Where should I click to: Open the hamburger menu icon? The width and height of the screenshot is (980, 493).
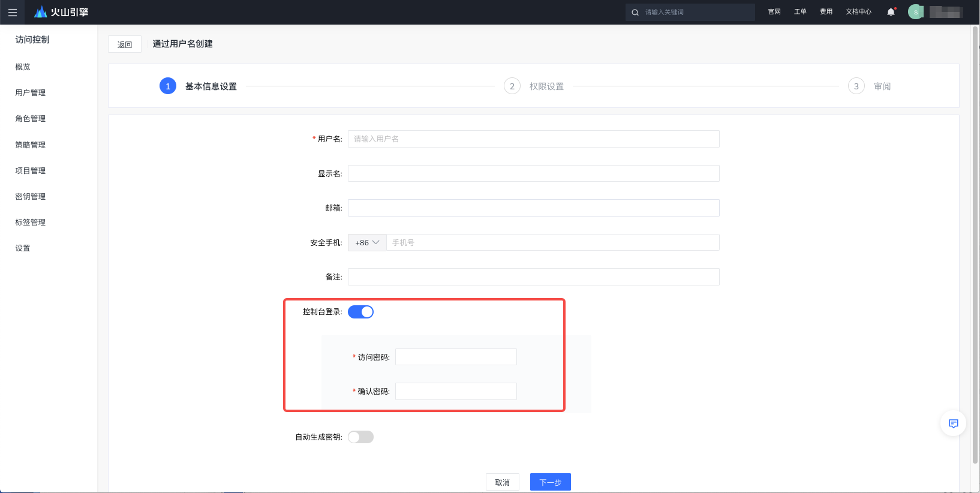pyautogui.click(x=12, y=12)
